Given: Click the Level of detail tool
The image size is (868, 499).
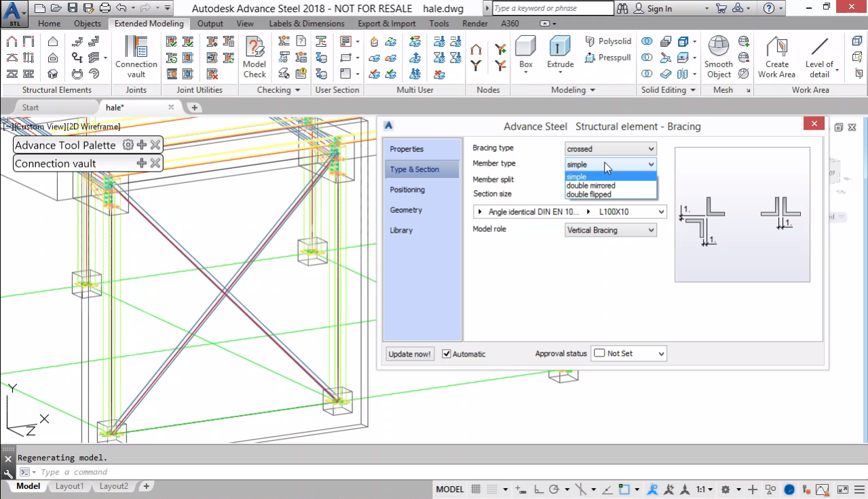Looking at the screenshot, I should 819,57.
